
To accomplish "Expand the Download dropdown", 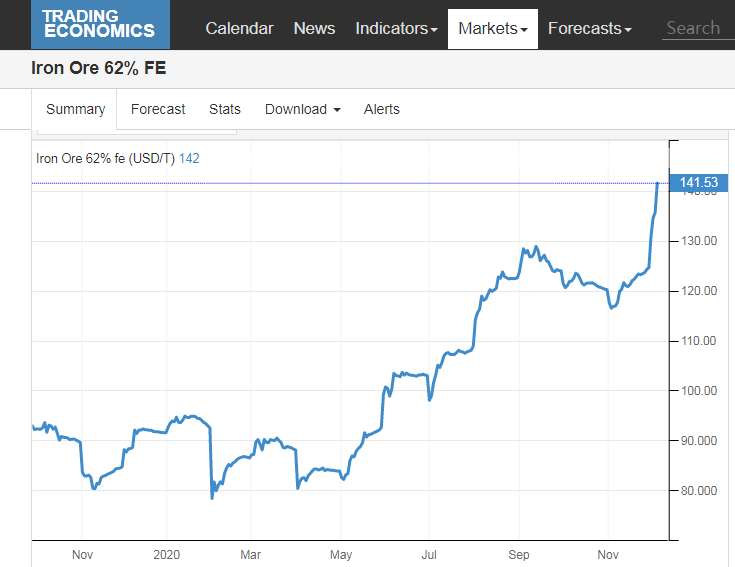I will point(302,109).
